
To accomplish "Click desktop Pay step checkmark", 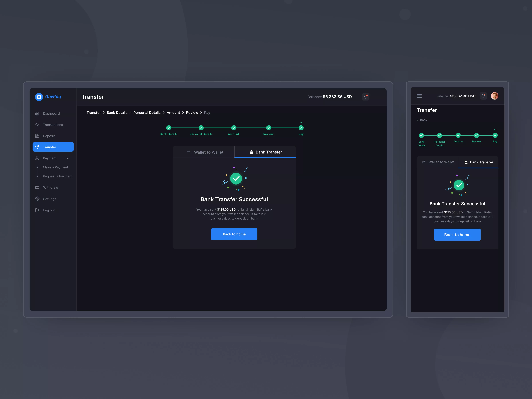I will tap(301, 128).
